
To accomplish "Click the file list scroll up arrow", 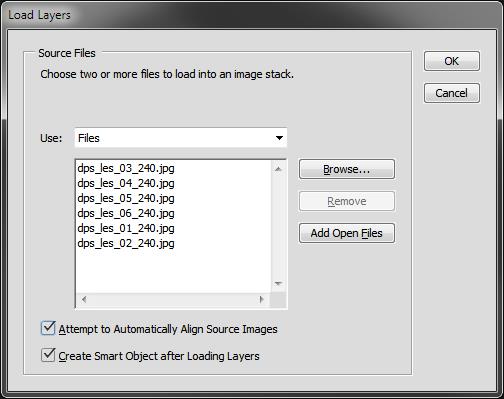I will [278, 169].
